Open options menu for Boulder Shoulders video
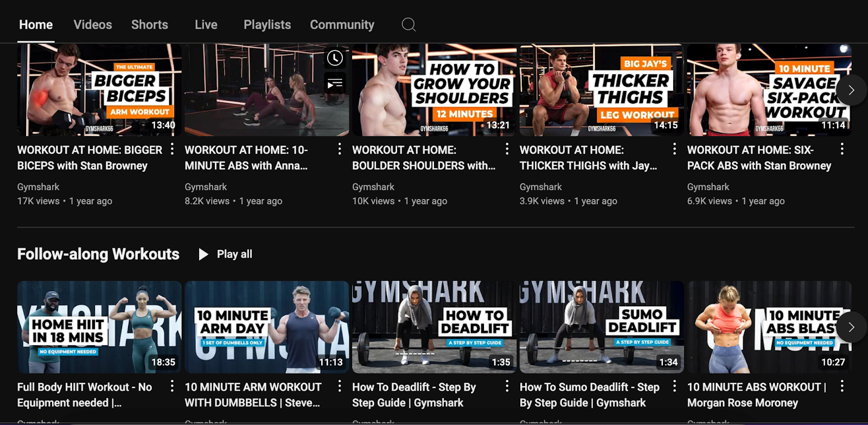This screenshot has width=868, height=425. pyautogui.click(x=507, y=149)
